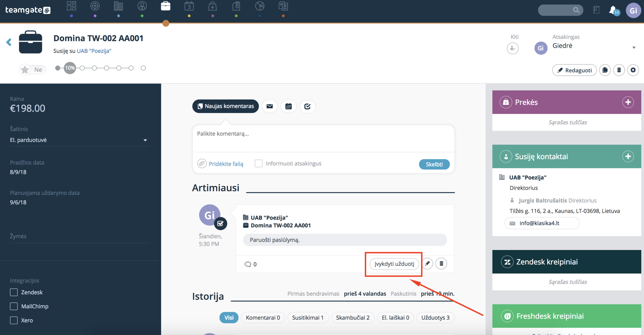Expand the Šaltinis source dropdown
The width and height of the screenshot is (644, 335).
(79, 140)
